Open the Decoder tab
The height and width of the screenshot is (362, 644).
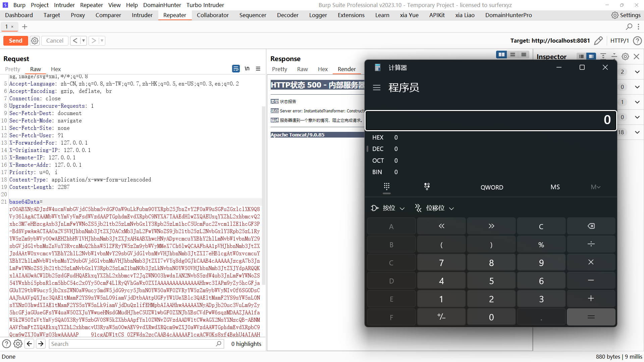(287, 15)
